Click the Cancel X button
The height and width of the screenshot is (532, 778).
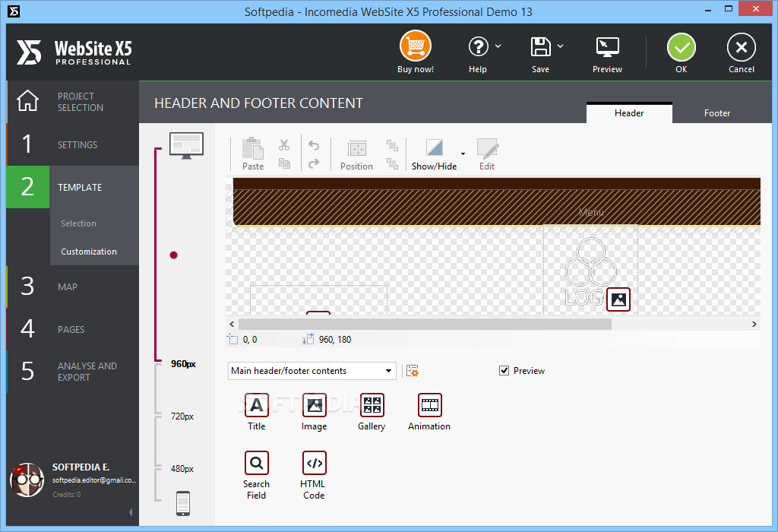742,47
